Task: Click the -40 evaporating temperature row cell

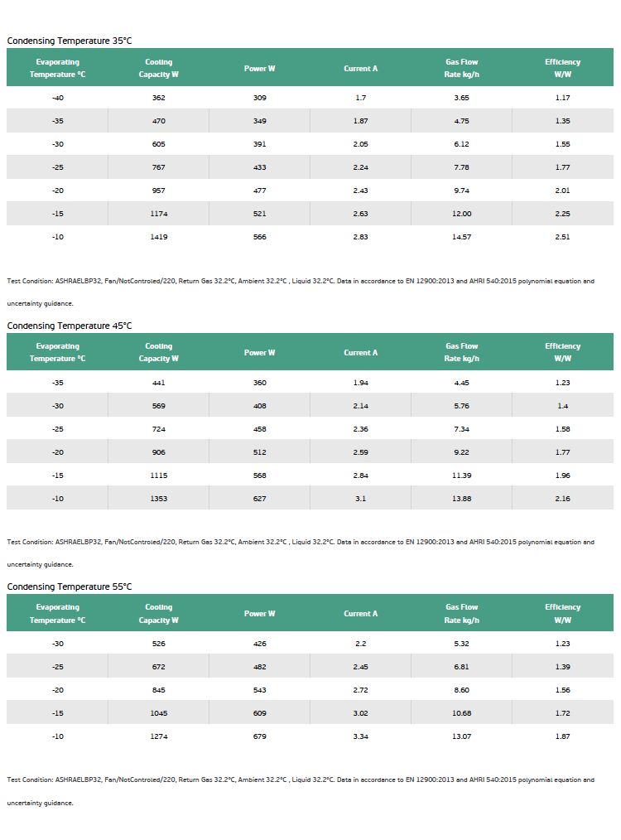Action: point(57,98)
